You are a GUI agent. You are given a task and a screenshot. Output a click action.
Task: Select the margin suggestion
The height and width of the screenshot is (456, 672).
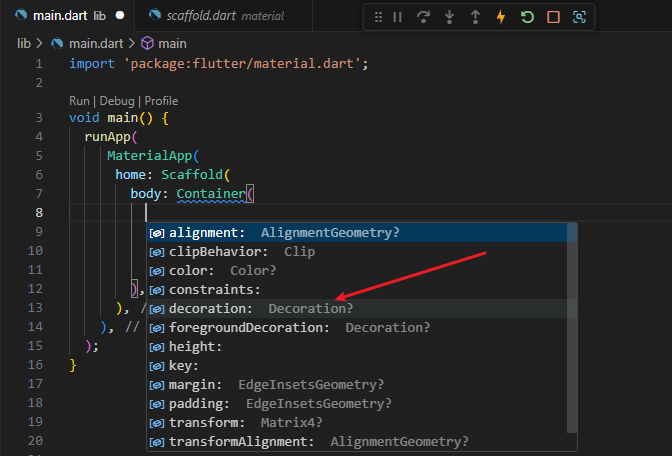coord(357,384)
